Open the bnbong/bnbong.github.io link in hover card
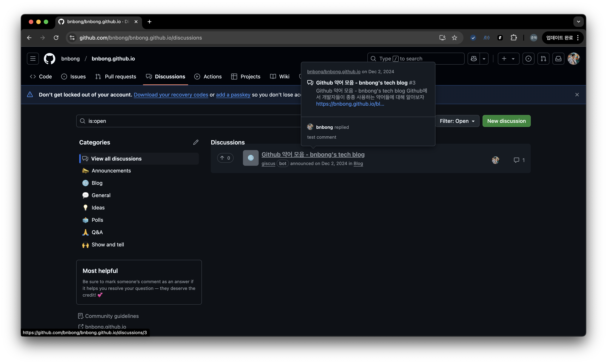The height and width of the screenshot is (364, 607). 334,72
